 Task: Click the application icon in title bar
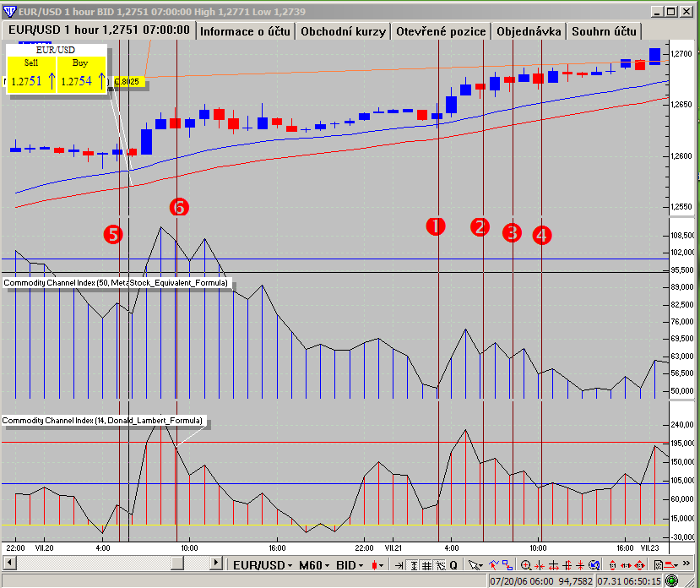[x=9, y=11]
